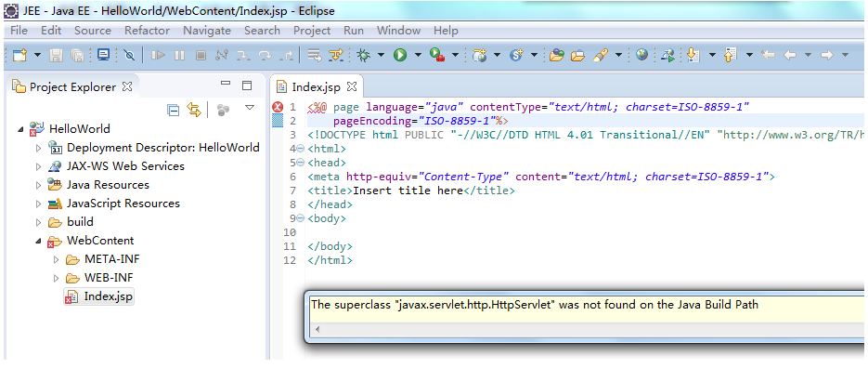
Task: Open the New wizard dropdown arrow
Action: (x=38, y=55)
